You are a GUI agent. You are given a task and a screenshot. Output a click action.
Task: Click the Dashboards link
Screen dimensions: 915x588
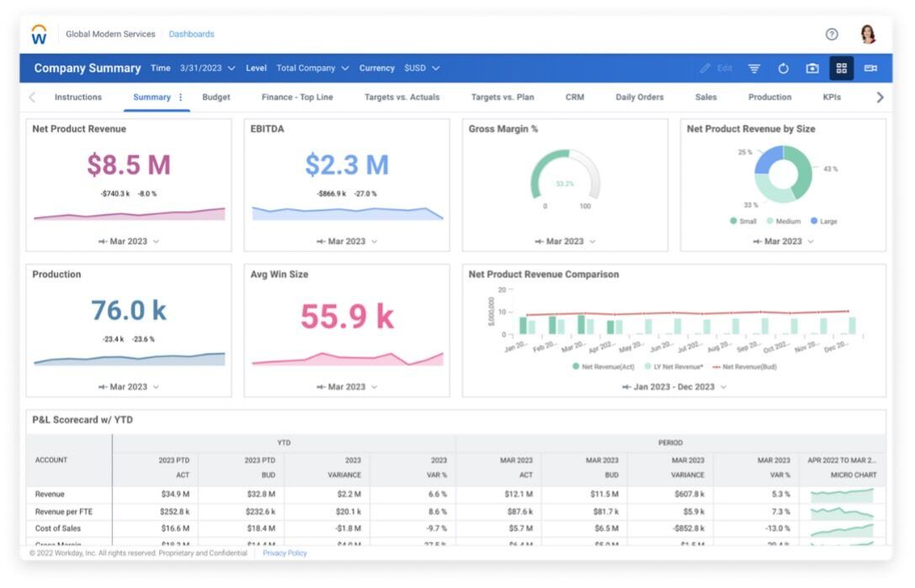[x=191, y=34]
